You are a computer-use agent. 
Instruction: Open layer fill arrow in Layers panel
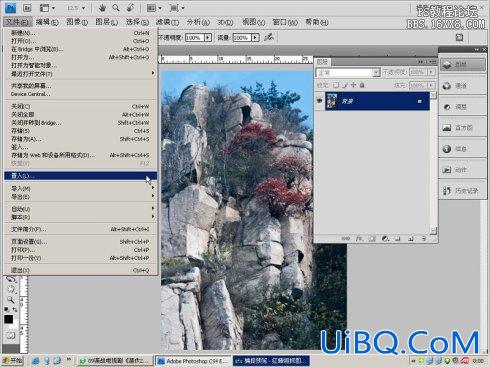tap(432, 85)
